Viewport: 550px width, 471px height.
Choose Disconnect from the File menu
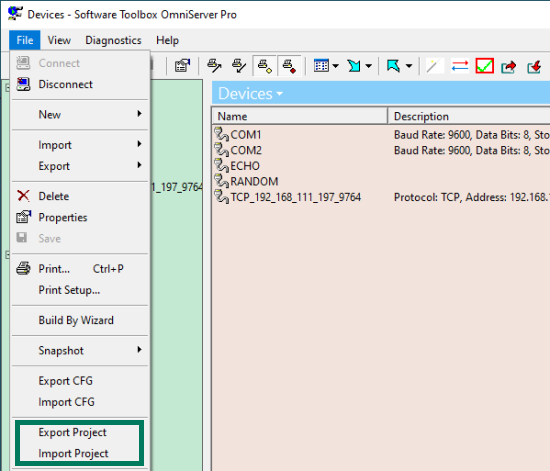[80, 84]
